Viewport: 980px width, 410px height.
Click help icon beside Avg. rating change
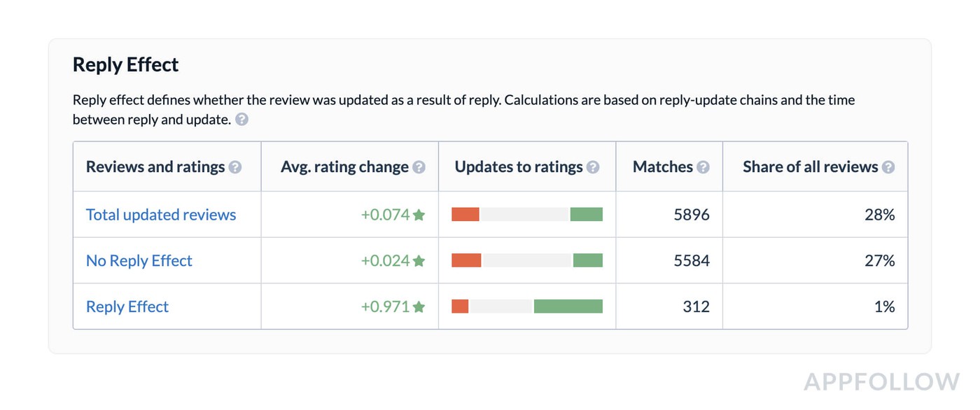419,167
